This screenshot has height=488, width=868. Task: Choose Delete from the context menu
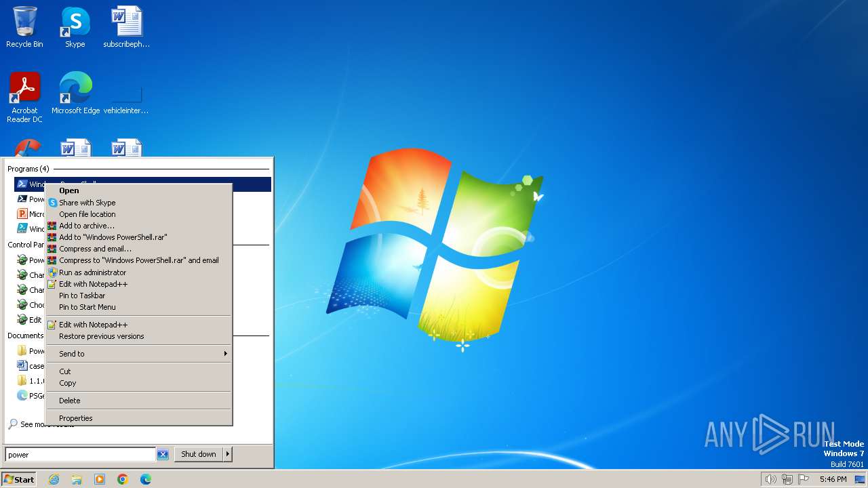[x=138, y=401]
